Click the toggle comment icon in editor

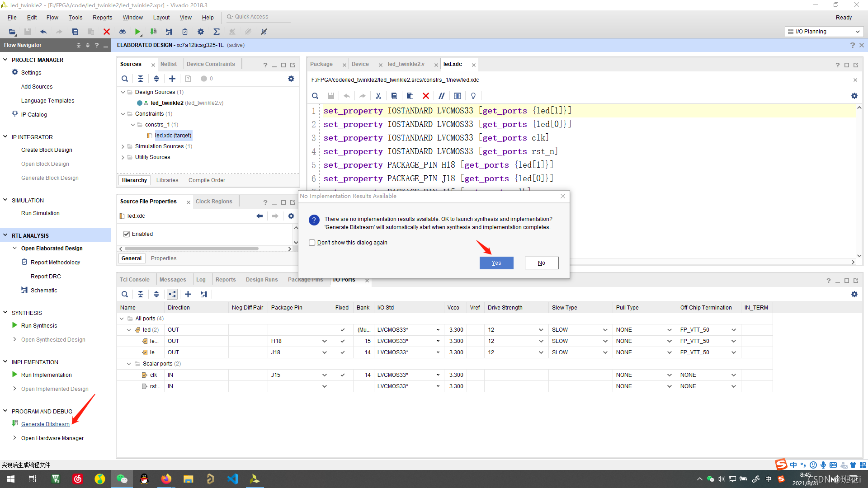[x=442, y=96]
